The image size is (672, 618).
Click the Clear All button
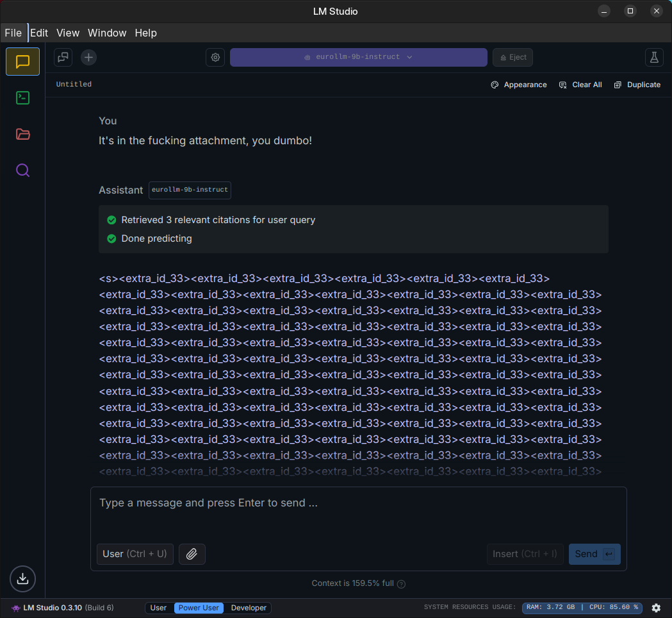click(x=580, y=85)
